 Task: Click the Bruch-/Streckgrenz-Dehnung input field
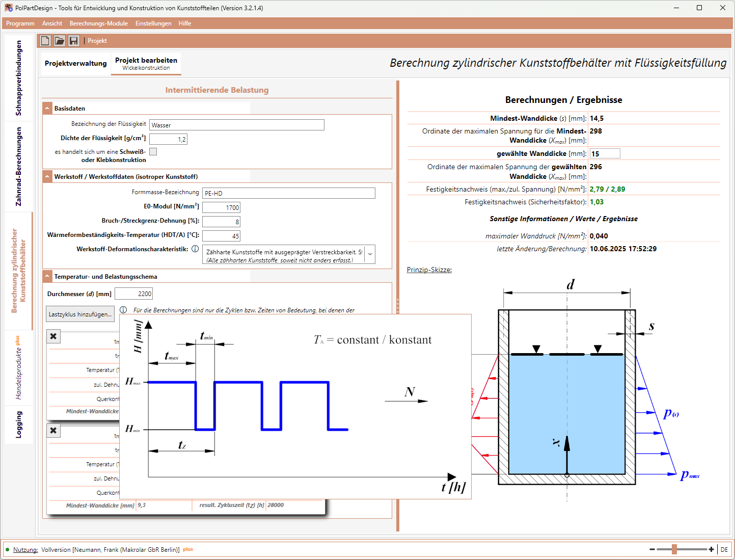(x=221, y=222)
